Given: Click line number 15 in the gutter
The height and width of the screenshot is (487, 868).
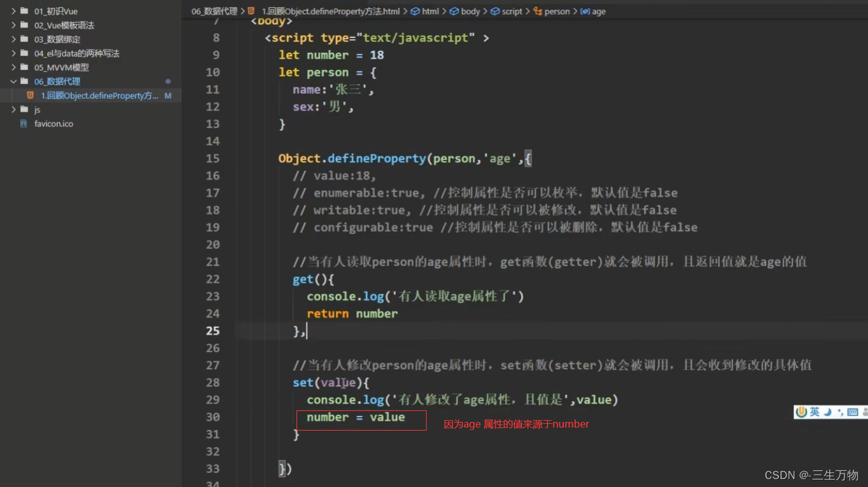Looking at the screenshot, I should point(213,158).
